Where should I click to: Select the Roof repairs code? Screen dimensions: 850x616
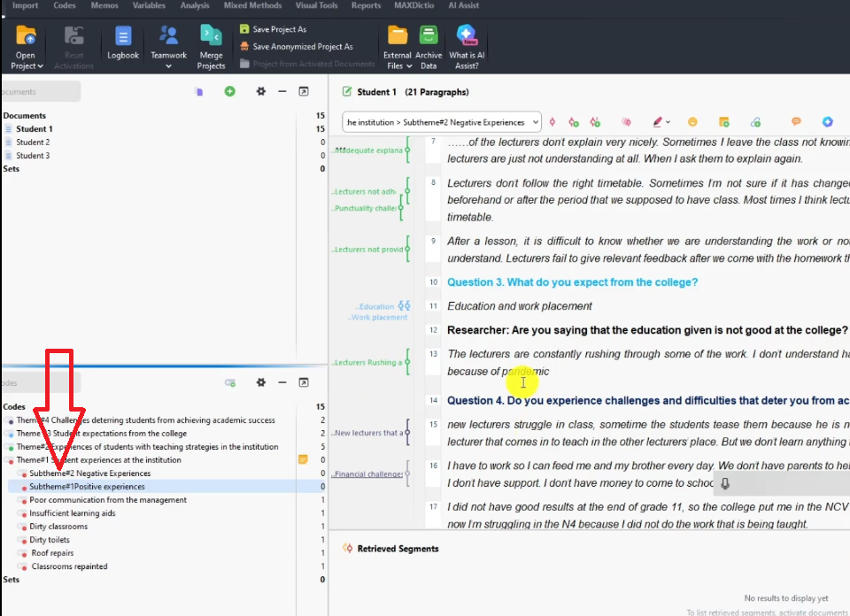(x=52, y=552)
